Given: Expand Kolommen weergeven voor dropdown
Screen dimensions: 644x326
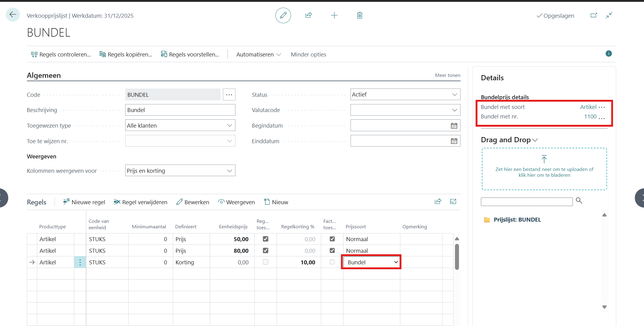Looking at the screenshot, I should click(229, 171).
